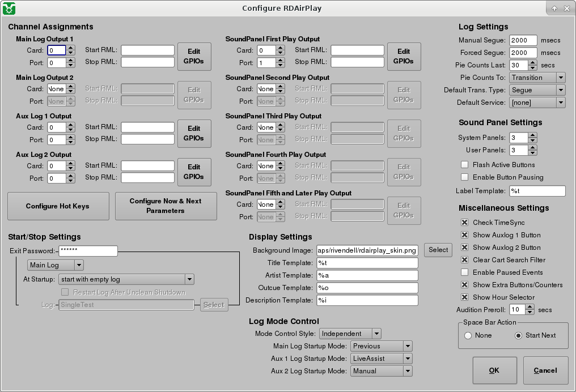This screenshot has height=392, width=576.
Task: Change the Aux 2 Log Startup Mode
Action: coord(380,370)
